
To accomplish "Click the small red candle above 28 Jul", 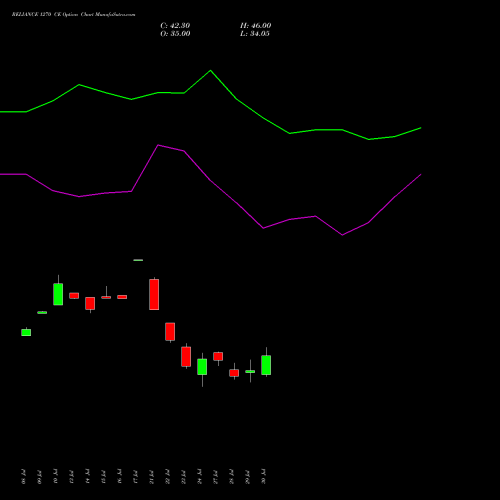I will click(234, 373).
